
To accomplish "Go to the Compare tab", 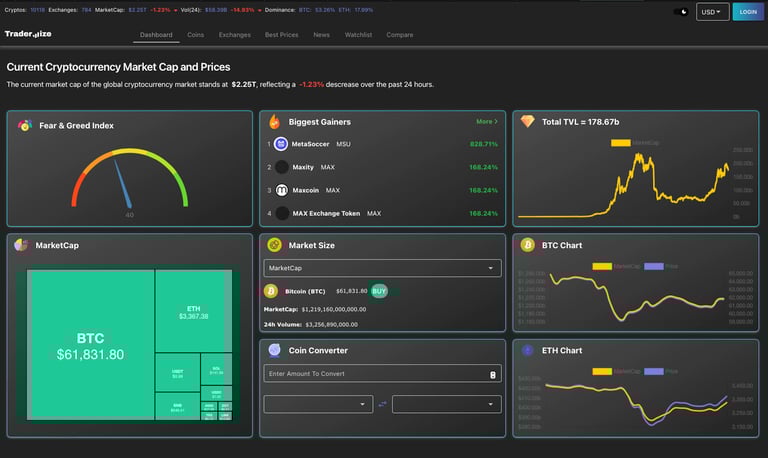I will click(400, 35).
